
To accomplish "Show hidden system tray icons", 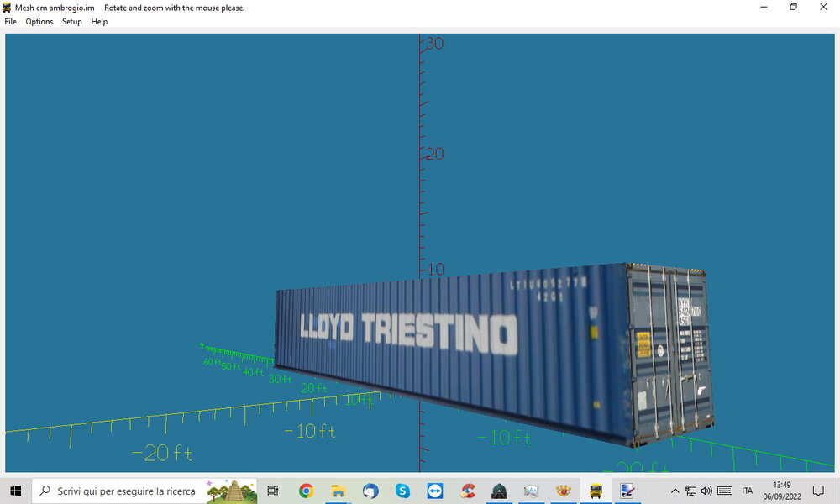I will [675, 491].
